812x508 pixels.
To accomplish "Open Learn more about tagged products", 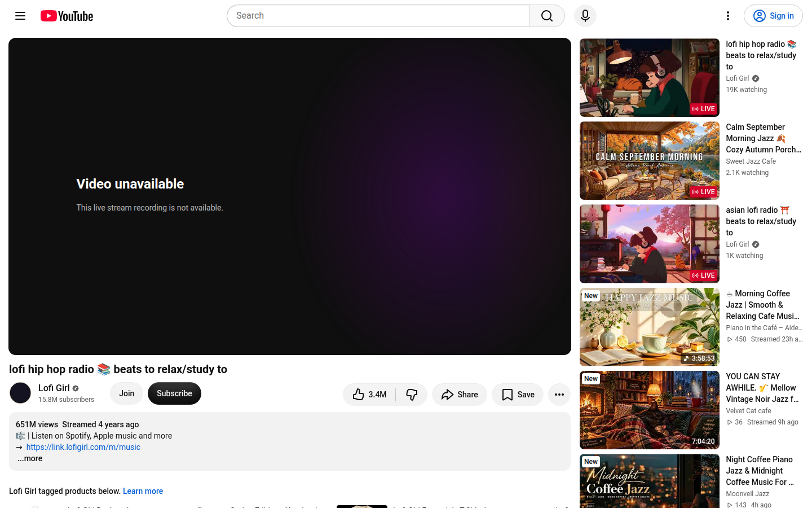I will (x=143, y=491).
